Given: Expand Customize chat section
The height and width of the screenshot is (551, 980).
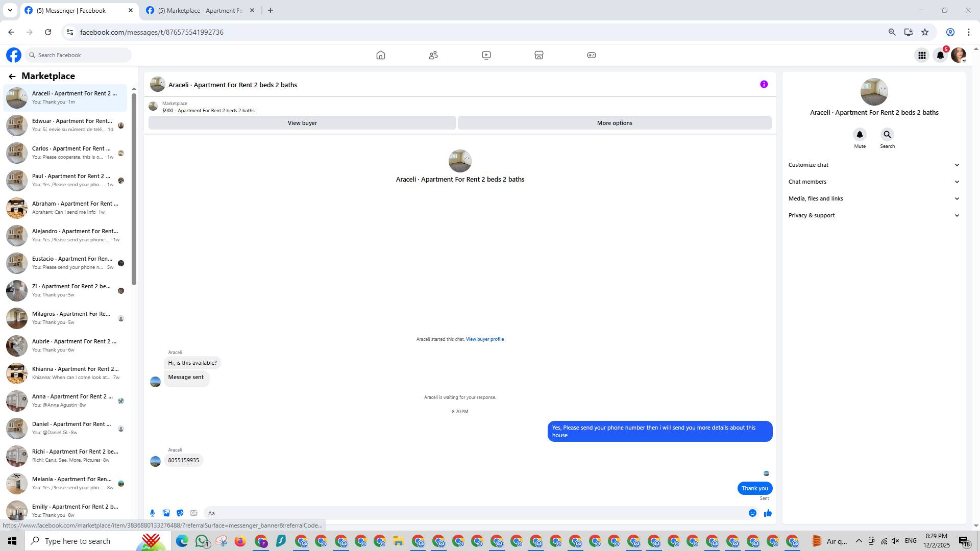Looking at the screenshot, I should point(874,165).
